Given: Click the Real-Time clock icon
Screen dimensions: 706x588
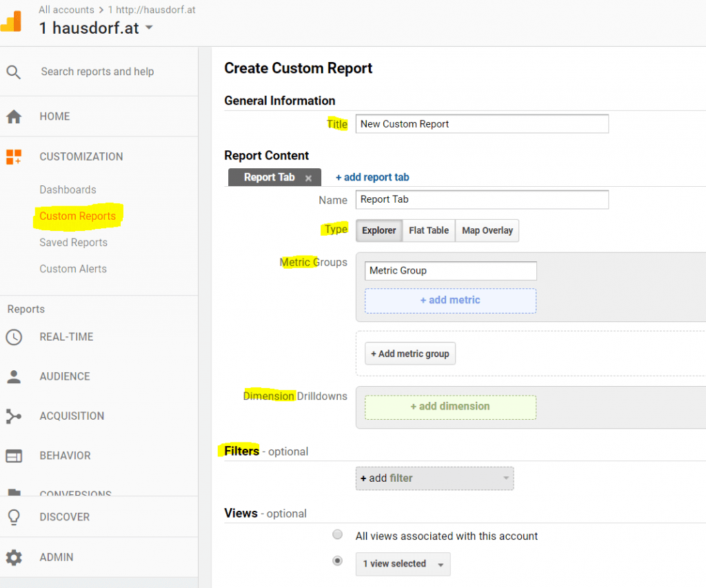Looking at the screenshot, I should [x=15, y=336].
